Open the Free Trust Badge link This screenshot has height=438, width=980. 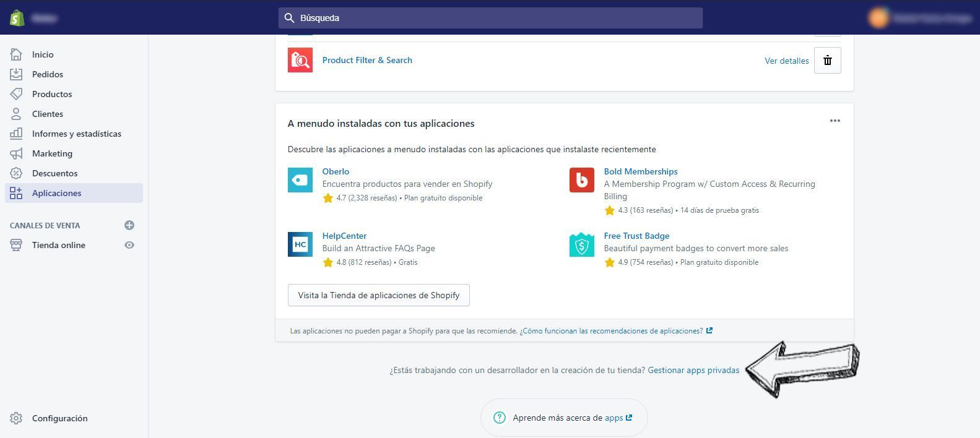click(x=636, y=236)
